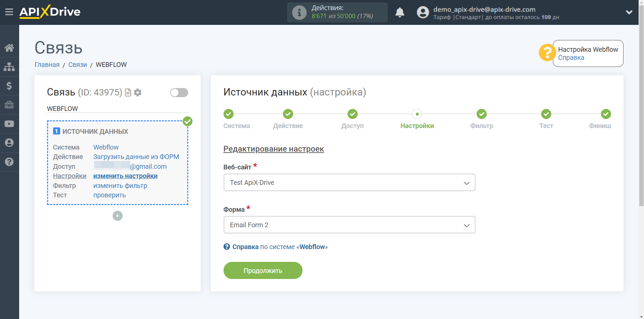Open video tutorials YouTube icon

9,124
